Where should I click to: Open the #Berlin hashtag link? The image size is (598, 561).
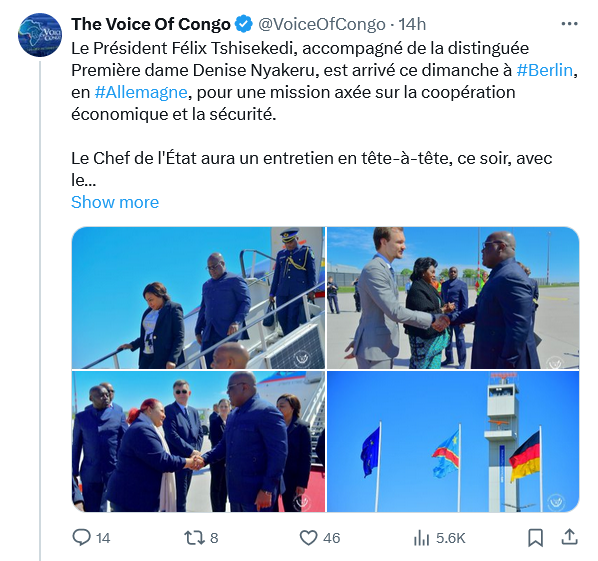[x=545, y=71]
